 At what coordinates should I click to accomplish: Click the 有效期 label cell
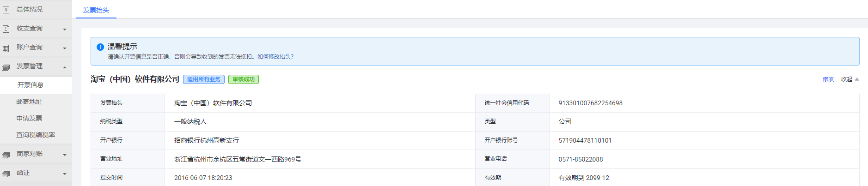(x=512, y=178)
